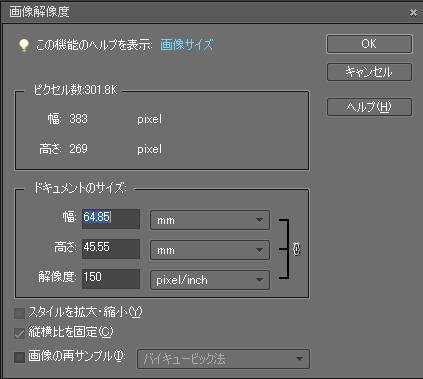The height and width of the screenshot is (379, 423).
Task: Toggle 縦横比を固定 checkbox
Action: click(x=19, y=333)
